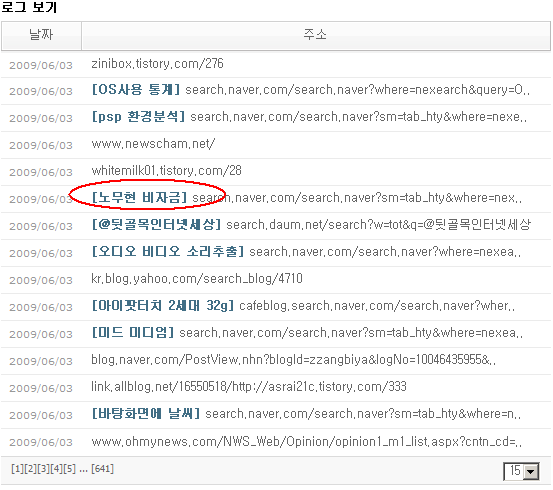Open the [미드 미디엄] search keyword link

click(133, 333)
